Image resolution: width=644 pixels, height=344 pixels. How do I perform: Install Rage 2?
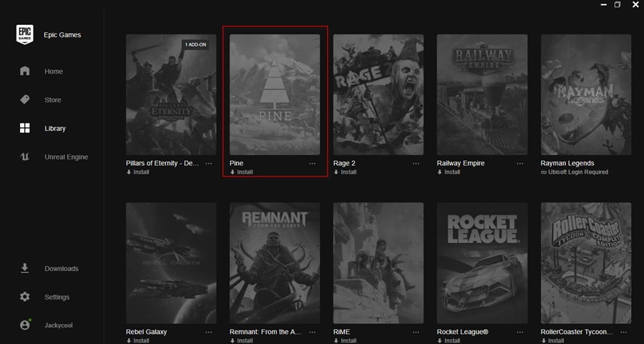coord(346,172)
